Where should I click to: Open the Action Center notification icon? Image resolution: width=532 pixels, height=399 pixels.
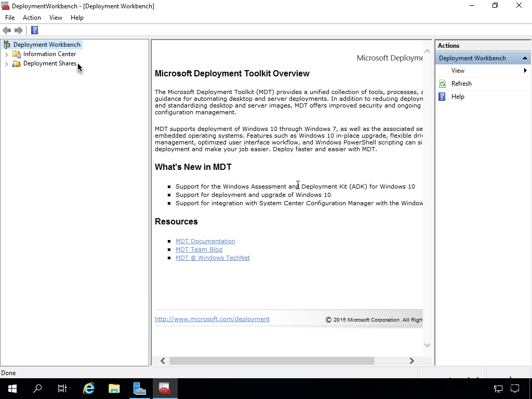[x=515, y=389]
